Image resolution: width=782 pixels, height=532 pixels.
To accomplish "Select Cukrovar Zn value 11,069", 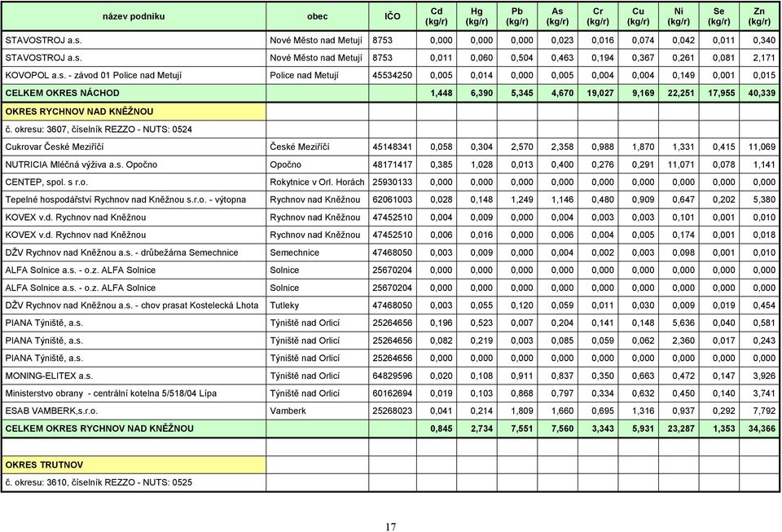I will (x=762, y=147).
